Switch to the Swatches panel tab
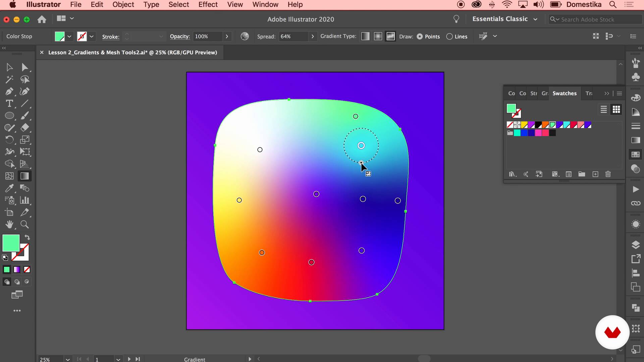The image size is (644, 362). click(x=565, y=94)
